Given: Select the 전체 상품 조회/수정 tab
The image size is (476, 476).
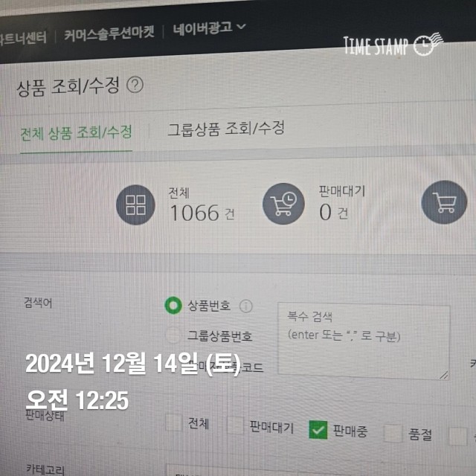Looking at the screenshot, I should point(76,134).
